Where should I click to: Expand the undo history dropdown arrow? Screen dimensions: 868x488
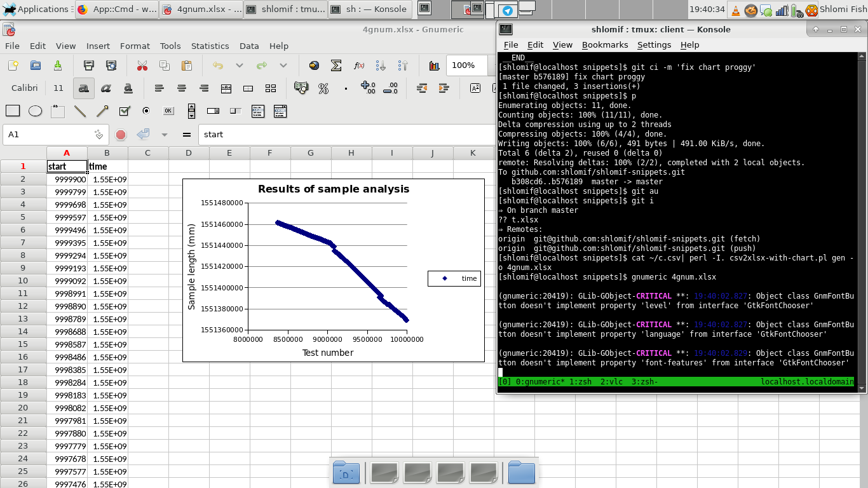point(240,65)
